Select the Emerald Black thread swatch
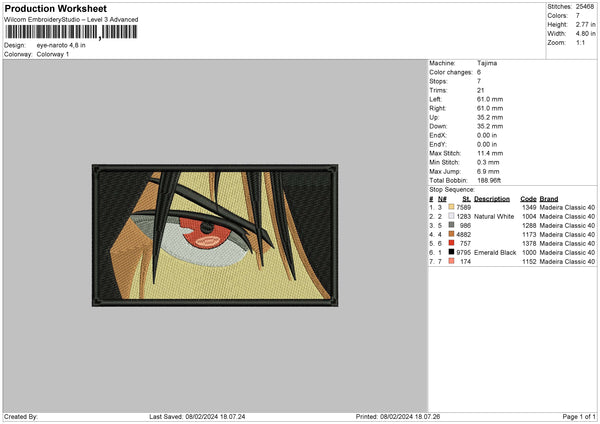This screenshot has width=600, height=424. [x=451, y=252]
